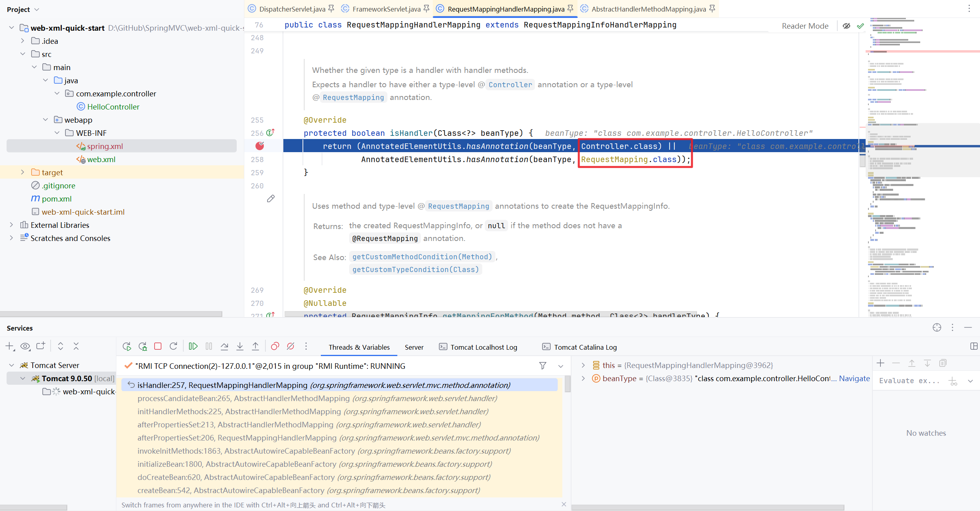The image size is (980, 511).
Task: Stop the running Tomcat server
Action: click(x=158, y=347)
